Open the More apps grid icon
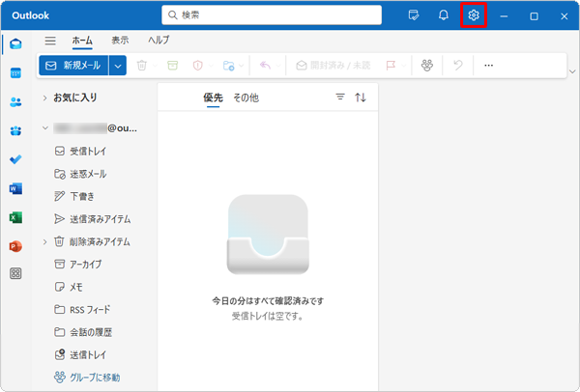Image resolution: width=580 pixels, height=392 pixels. pos(15,274)
